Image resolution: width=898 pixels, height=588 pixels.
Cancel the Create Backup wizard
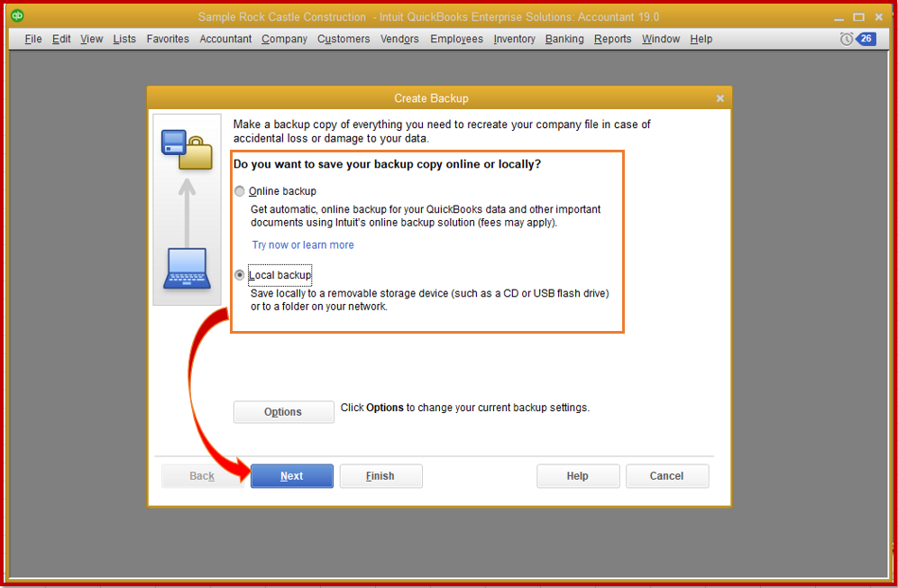[666, 475]
